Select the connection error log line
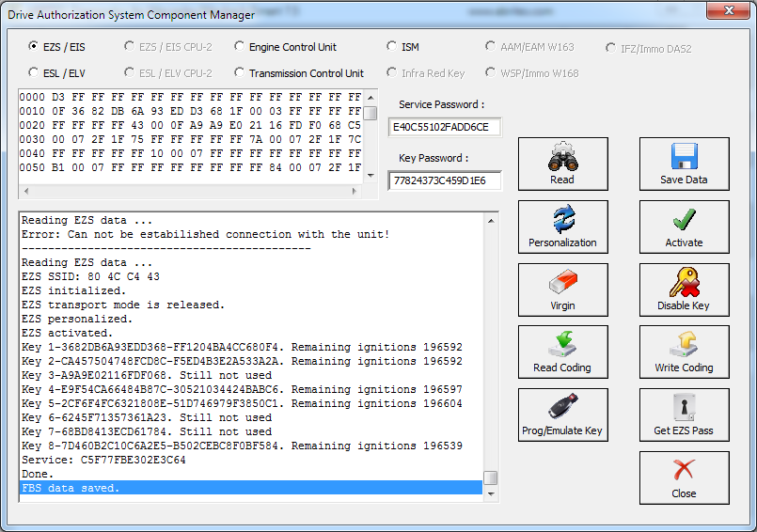This screenshot has height=532, width=757. coord(251,234)
